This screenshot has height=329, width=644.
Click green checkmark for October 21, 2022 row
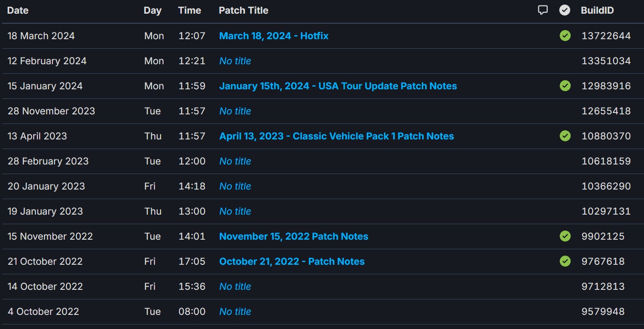565,262
